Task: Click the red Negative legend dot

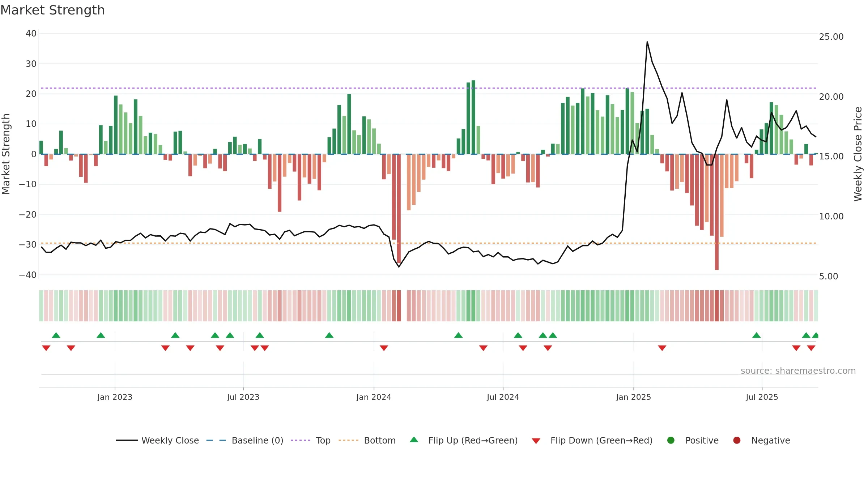Action: pyautogui.click(x=737, y=440)
